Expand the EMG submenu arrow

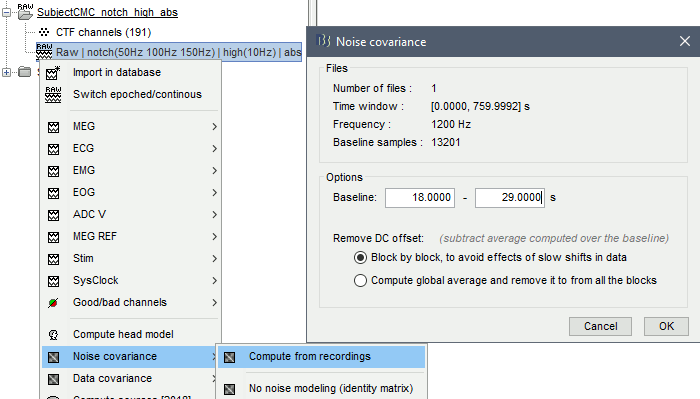tap(214, 170)
